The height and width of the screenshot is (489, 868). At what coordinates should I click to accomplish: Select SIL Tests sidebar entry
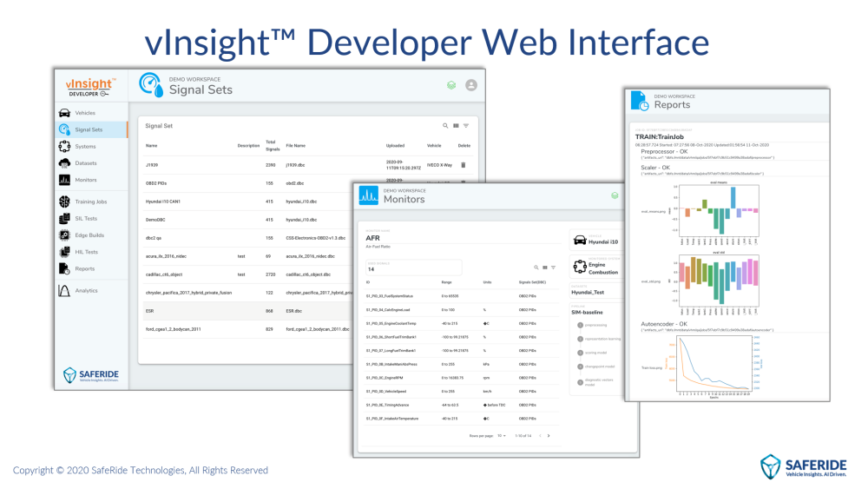pyautogui.click(x=91, y=218)
